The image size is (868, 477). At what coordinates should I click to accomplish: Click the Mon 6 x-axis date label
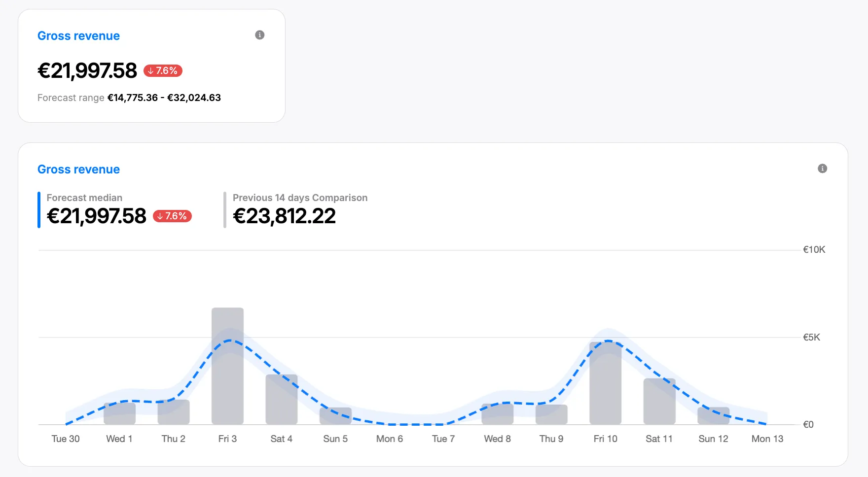tap(389, 439)
